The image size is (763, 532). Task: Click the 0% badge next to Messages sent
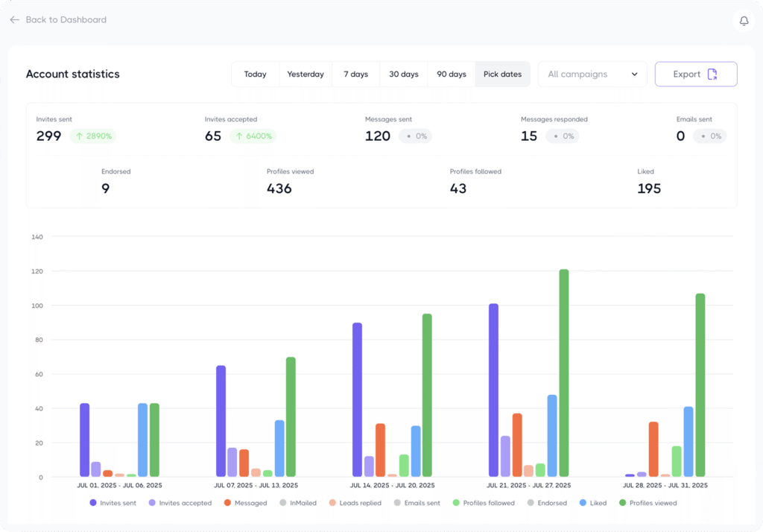(x=415, y=136)
